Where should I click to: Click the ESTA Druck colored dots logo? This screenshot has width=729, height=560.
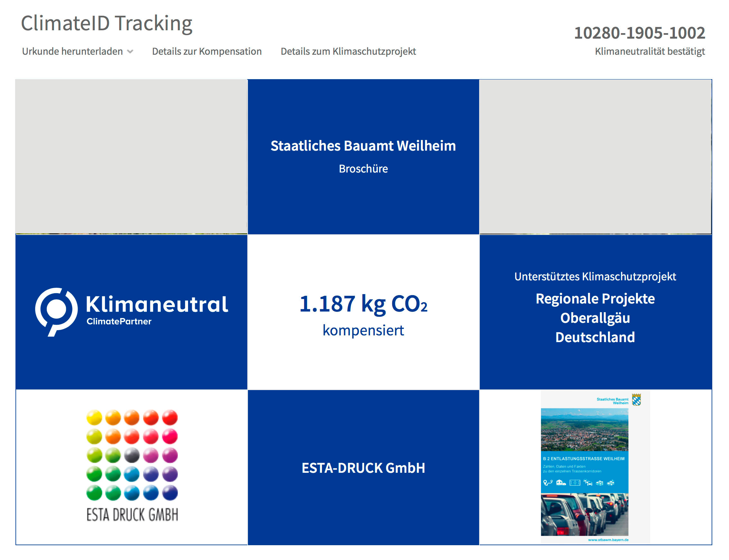pyautogui.click(x=132, y=455)
